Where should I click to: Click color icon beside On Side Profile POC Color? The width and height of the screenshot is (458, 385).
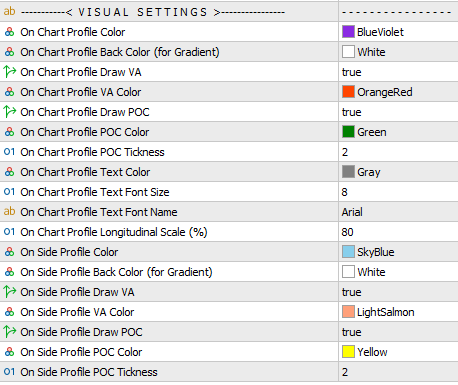coord(10,352)
